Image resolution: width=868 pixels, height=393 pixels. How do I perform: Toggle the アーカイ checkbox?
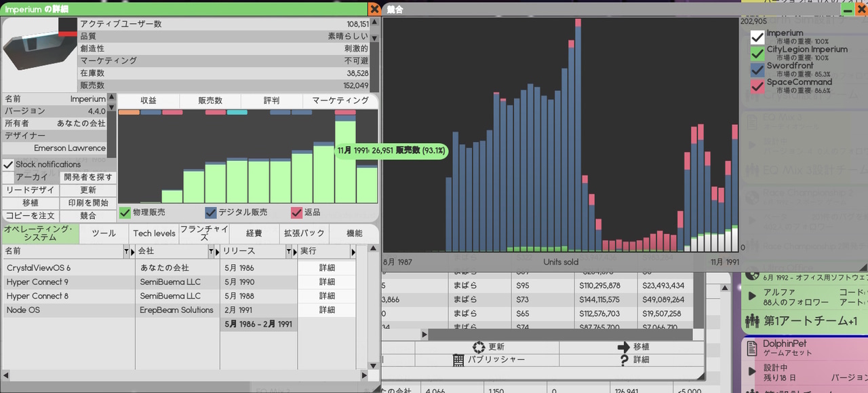coord(8,177)
